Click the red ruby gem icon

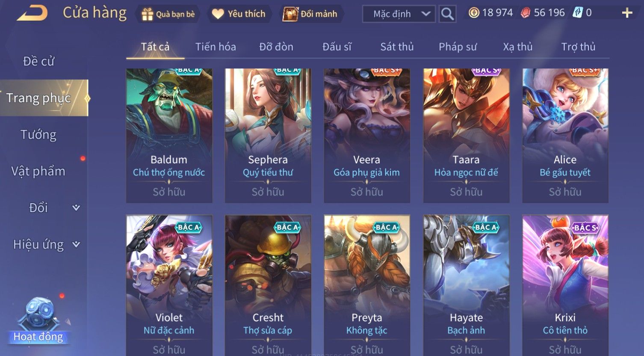(x=525, y=13)
